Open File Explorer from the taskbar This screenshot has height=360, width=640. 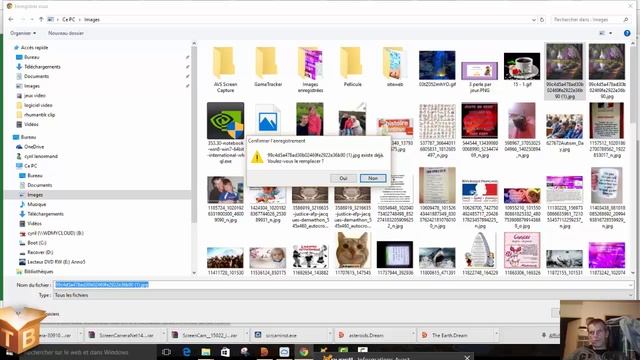(x=206, y=352)
